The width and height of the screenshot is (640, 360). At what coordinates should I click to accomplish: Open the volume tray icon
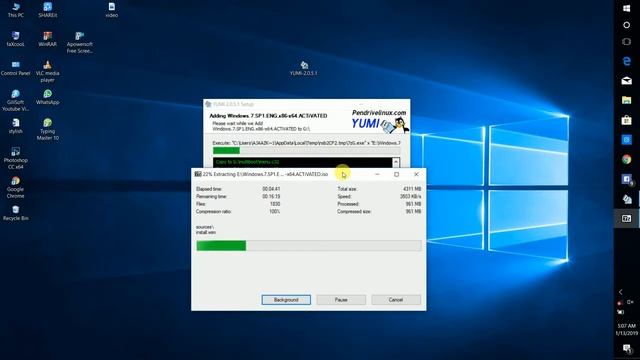[x=630, y=302]
